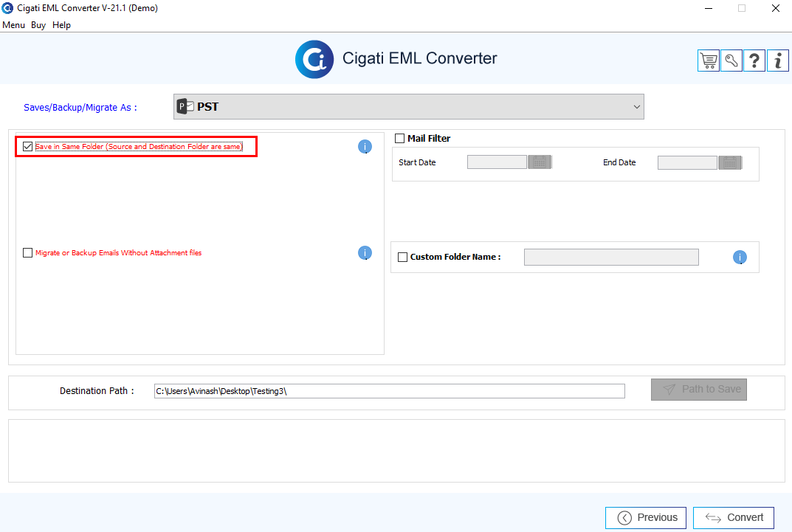This screenshot has width=792, height=532.
Task: Click the question mark help icon
Action: (x=754, y=61)
